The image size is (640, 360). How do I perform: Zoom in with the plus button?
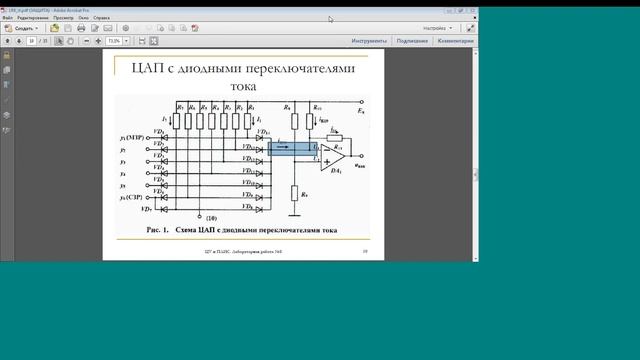98,41
